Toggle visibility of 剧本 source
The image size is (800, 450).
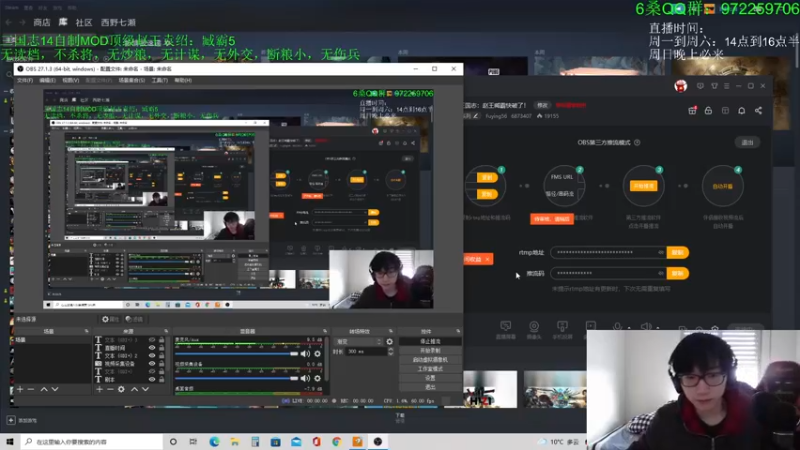click(152, 380)
